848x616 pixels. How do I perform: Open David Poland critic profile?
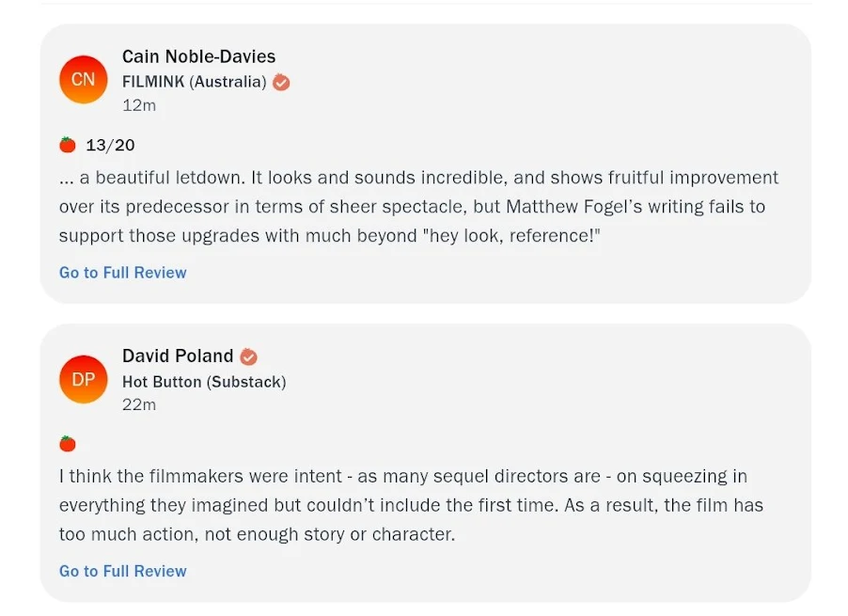pyautogui.click(x=178, y=356)
